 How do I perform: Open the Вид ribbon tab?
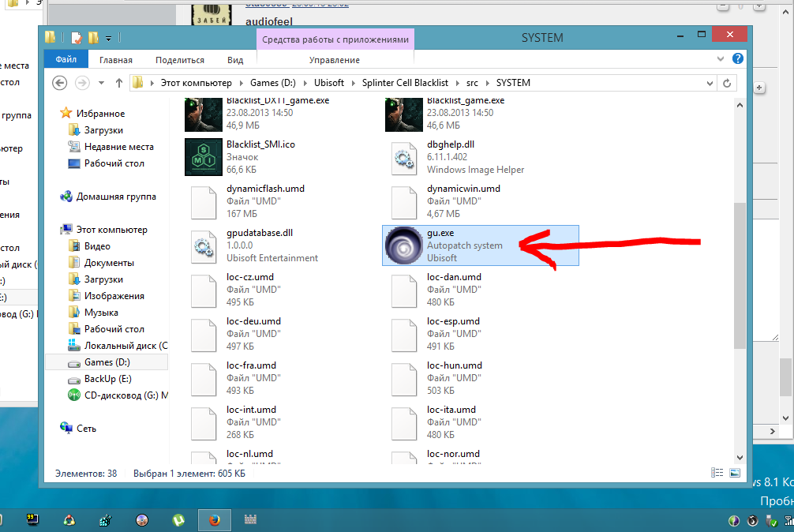[235, 60]
